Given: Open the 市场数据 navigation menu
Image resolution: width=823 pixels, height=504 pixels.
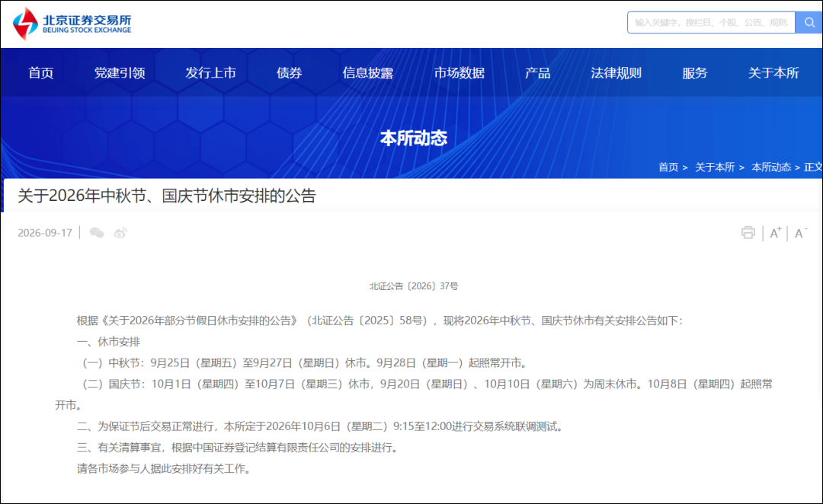Looking at the screenshot, I should click(x=460, y=73).
